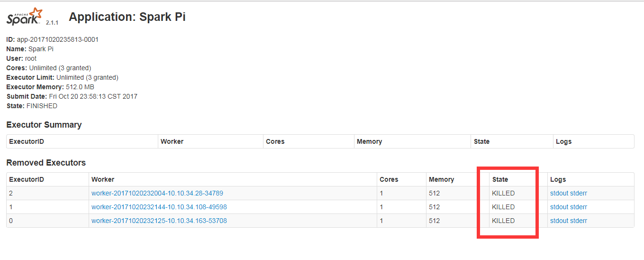644x260 pixels.
Task: Click KILLED state for executor 0
Action: (503, 221)
